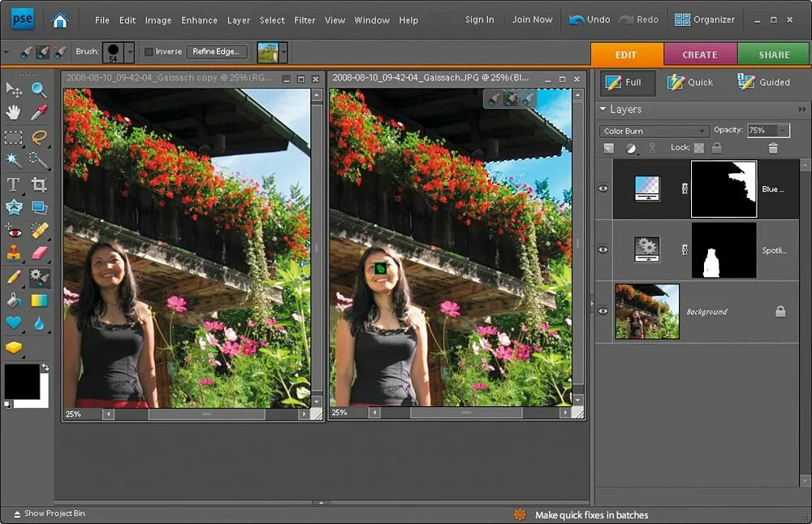812x524 pixels.
Task: Select the Zoom magnifier tool
Action: (x=39, y=89)
